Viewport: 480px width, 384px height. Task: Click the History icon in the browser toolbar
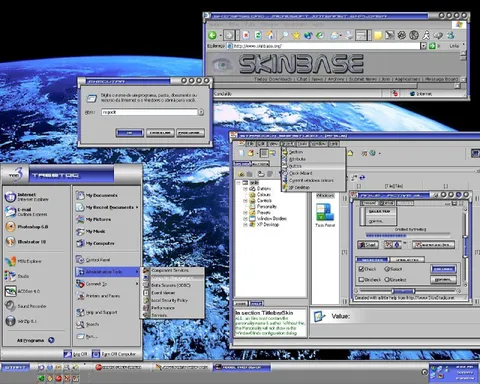[x=320, y=35]
